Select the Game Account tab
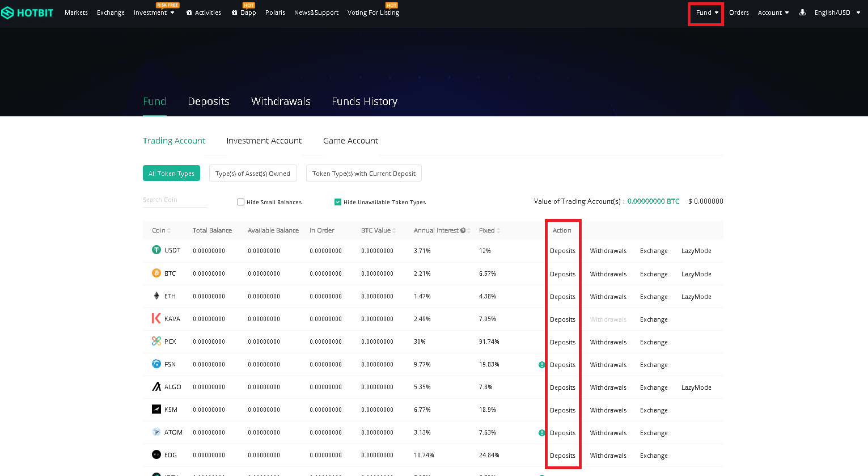This screenshot has height=476, width=868. click(350, 141)
